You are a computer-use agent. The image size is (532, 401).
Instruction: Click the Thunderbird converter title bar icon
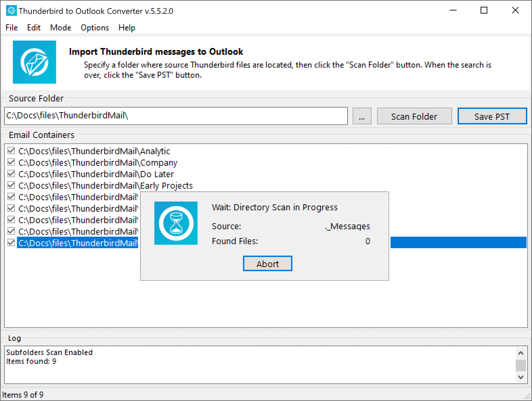(11, 11)
